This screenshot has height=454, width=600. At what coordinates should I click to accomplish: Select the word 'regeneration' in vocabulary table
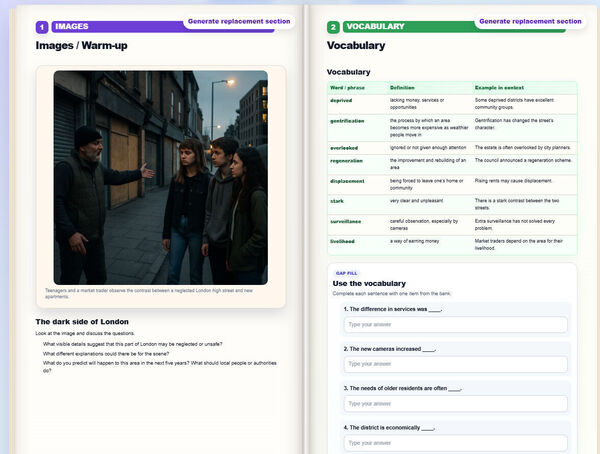pyautogui.click(x=346, y=161)
